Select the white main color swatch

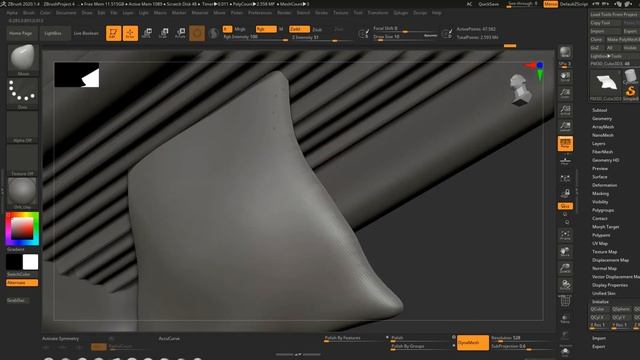(30, 262)
